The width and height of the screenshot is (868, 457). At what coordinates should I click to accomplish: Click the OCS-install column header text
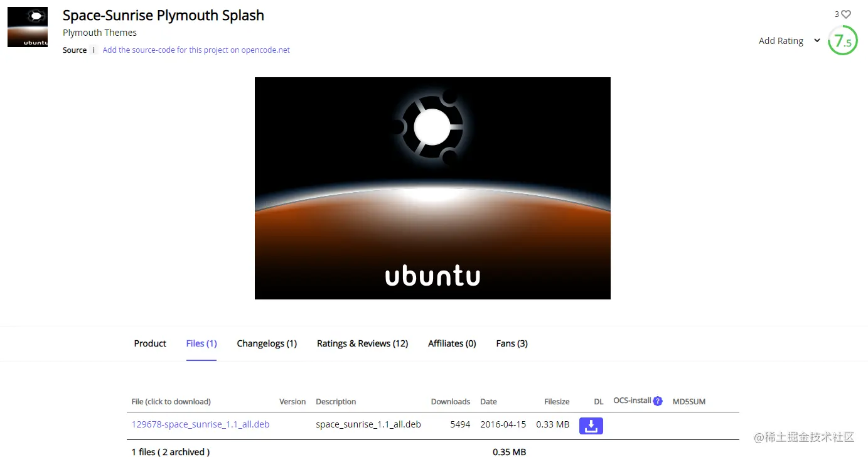click(x=632, y=401)
